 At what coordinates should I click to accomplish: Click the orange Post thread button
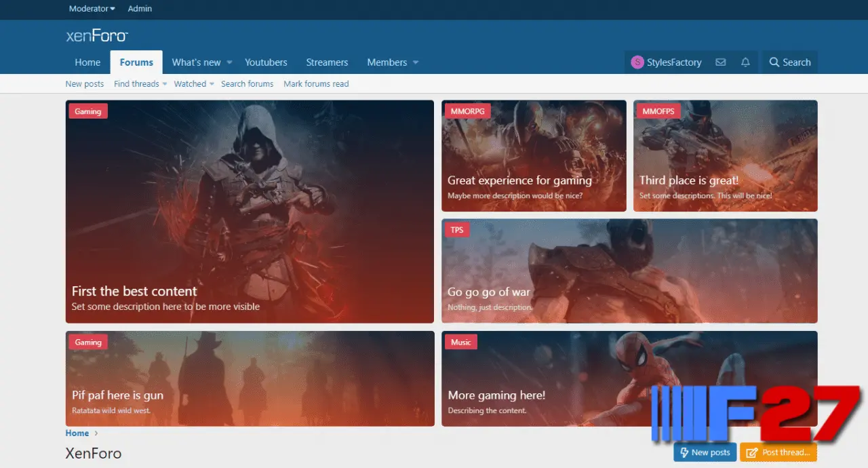point(778,452)
